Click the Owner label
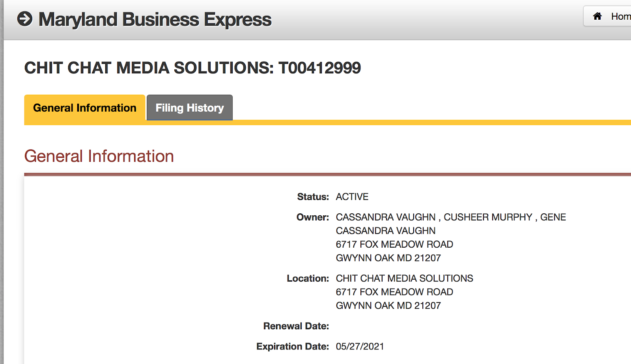 [x=312, y=217]
